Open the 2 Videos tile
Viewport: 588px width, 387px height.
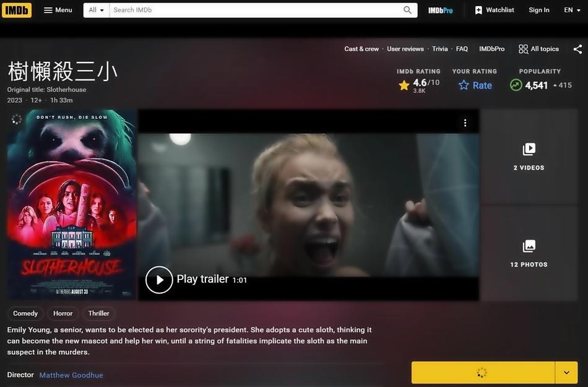click(x=529, y=157)
